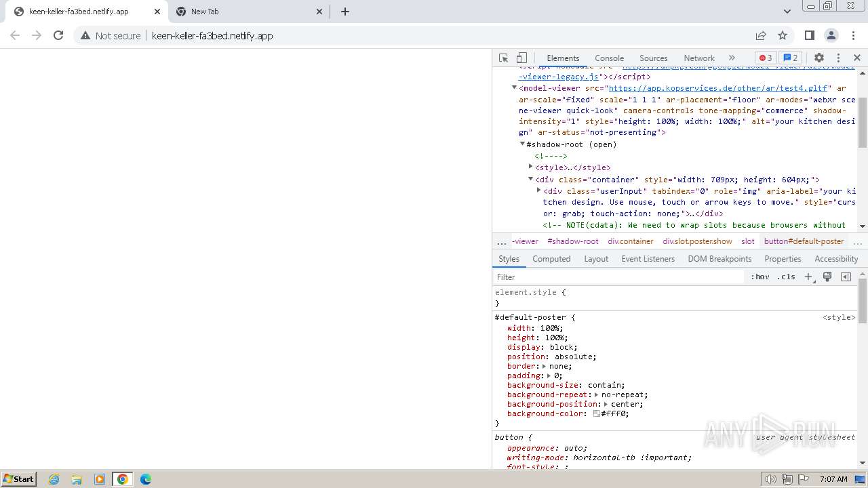Open the viewer-legacy.js script link

click(559, 77)
